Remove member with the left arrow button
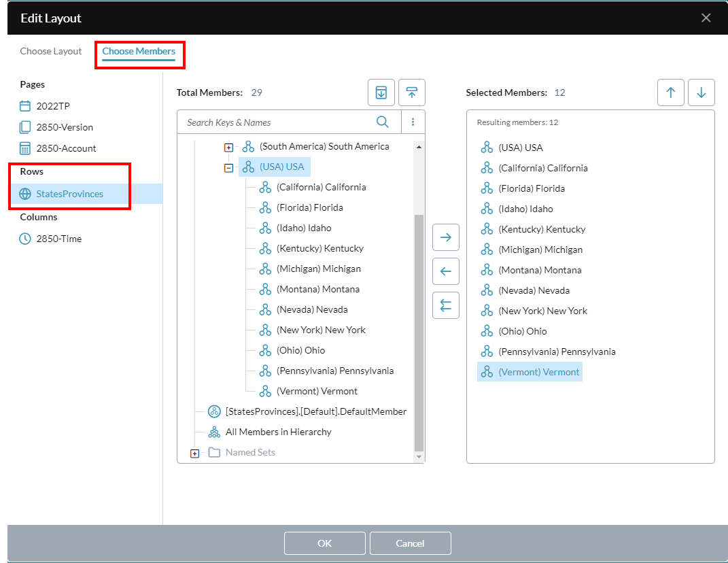Screen dimensions: 728x563 446,271
